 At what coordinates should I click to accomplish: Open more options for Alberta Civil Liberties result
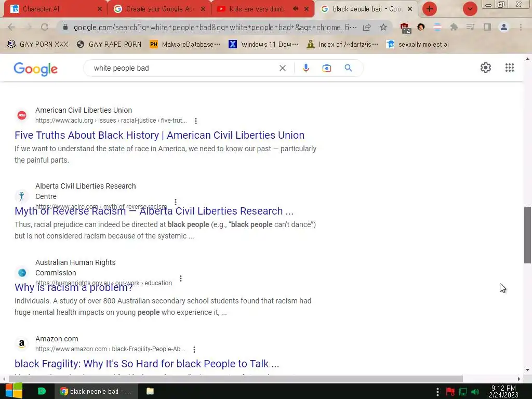(176, 202)
